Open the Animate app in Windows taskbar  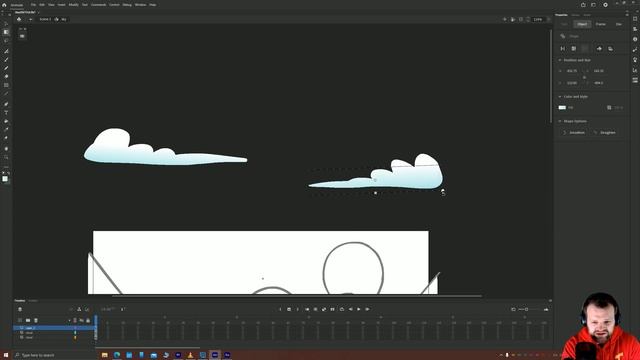(x=215, y=355)
